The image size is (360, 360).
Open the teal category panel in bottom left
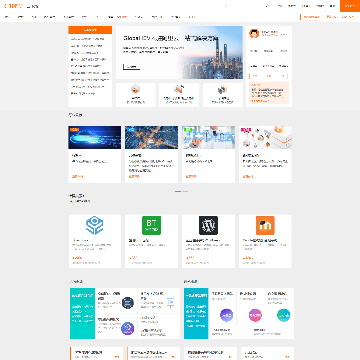coord(82,313)
